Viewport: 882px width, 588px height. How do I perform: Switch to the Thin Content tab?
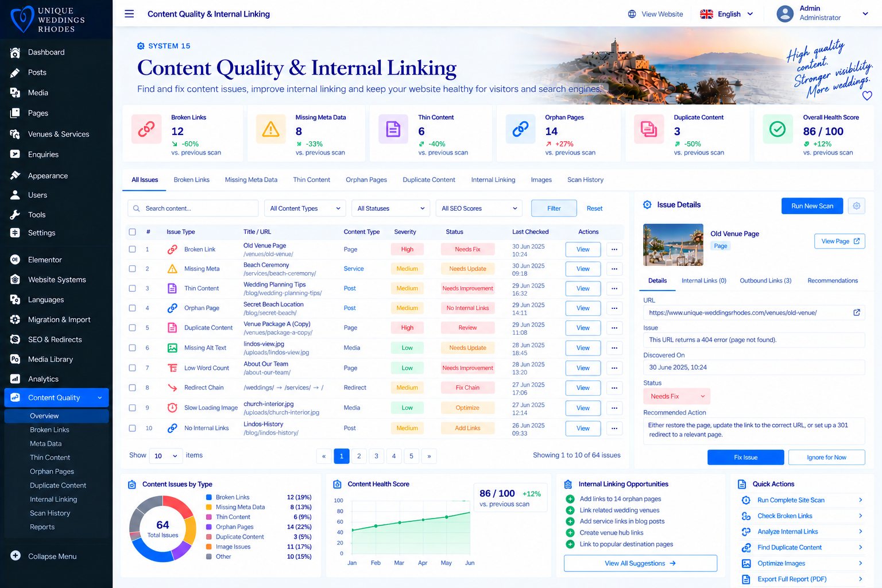[311, 180]
